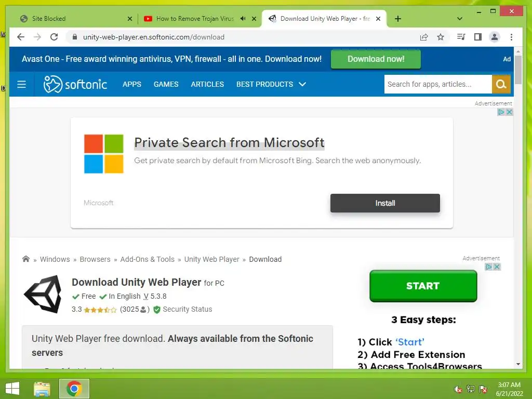Click the home breadcrumb icon
The image size is (532, 399).
(26, 259)
